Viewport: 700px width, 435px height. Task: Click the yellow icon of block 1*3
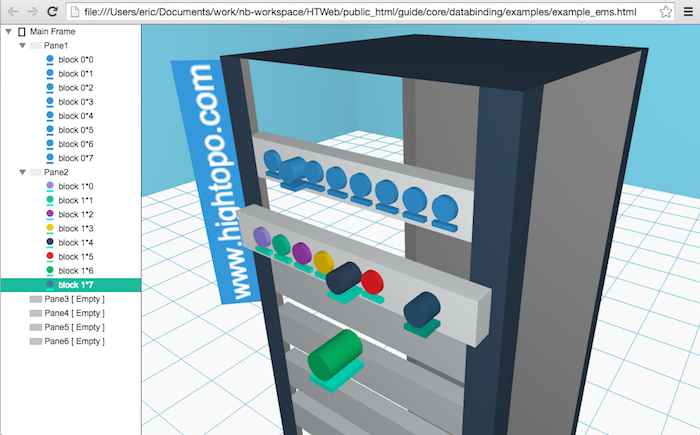50,228
